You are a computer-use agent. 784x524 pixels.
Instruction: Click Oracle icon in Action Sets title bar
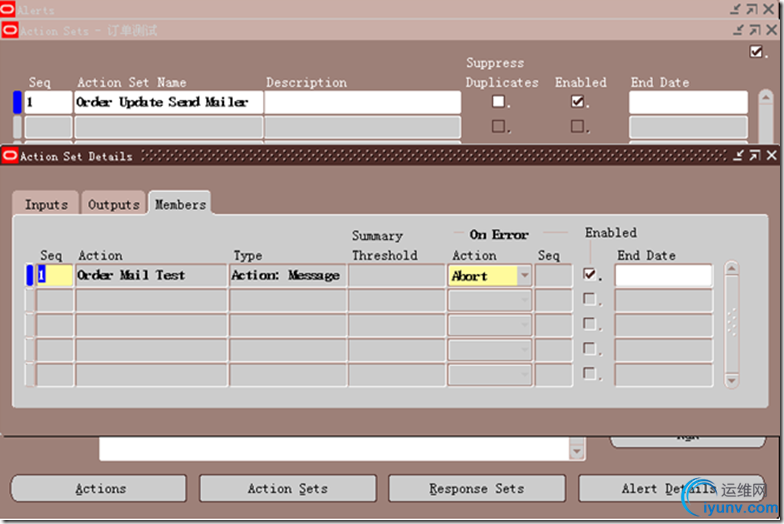pyautogui.click(x=10, y=30)
